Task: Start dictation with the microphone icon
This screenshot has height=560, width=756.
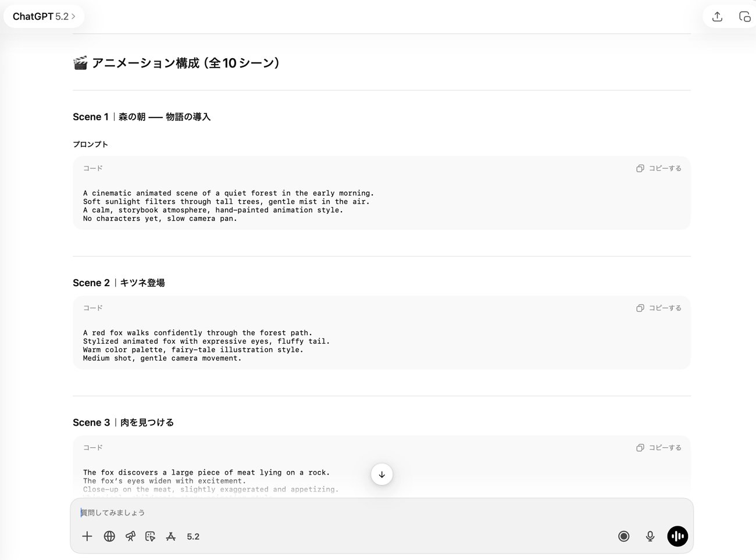Action: pos(650,536)
